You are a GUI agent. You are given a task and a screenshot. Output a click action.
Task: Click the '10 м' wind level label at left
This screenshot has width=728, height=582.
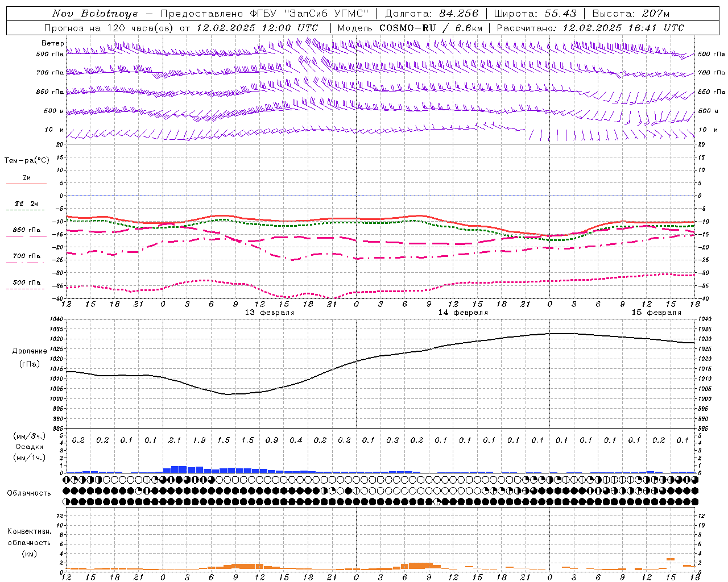pyautogui.click(x=54, y=130)
